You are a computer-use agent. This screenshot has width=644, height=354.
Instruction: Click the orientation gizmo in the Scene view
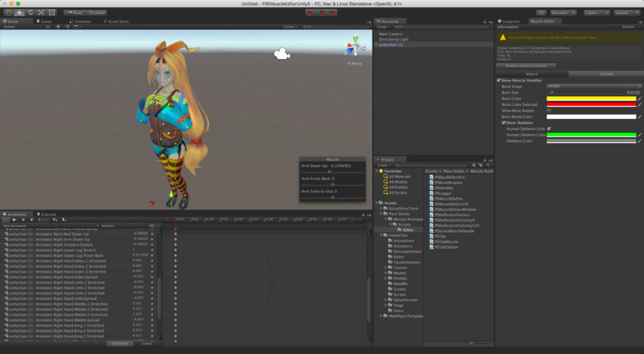tap(355, 46)
